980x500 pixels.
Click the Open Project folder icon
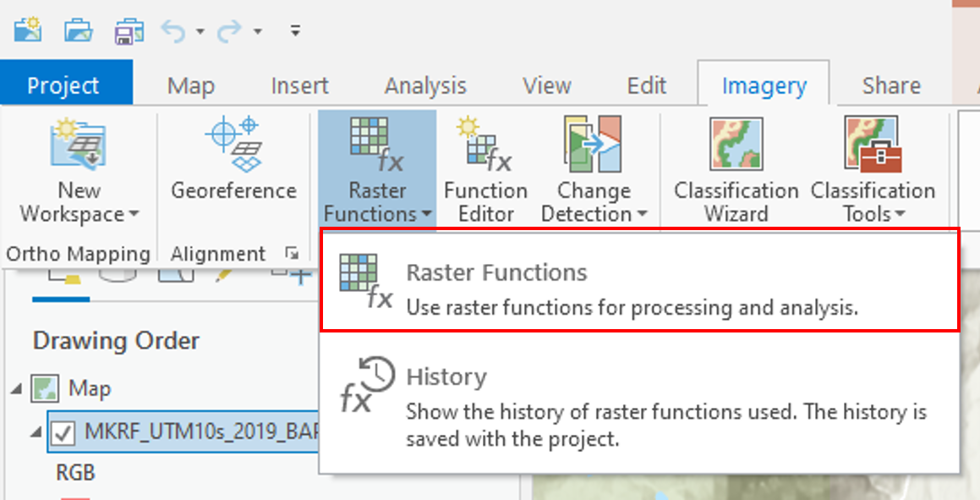coord(78,30)
